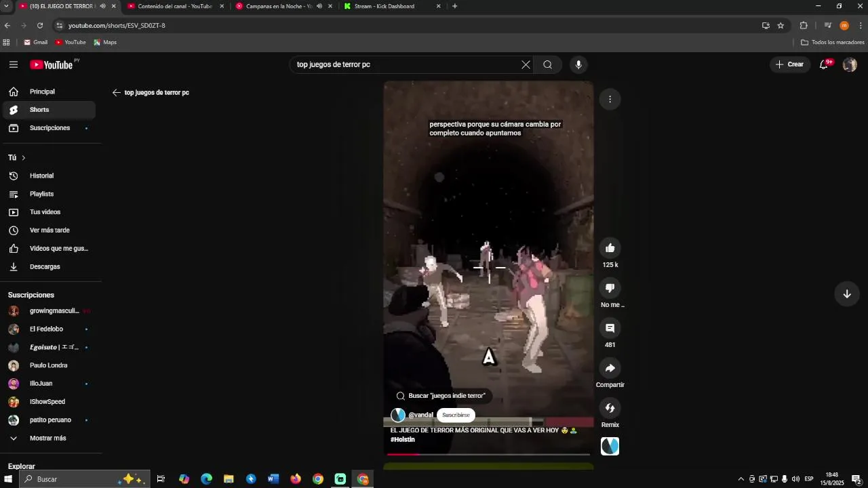
Task: Click the YouTube logo
Action: point(52,64)
